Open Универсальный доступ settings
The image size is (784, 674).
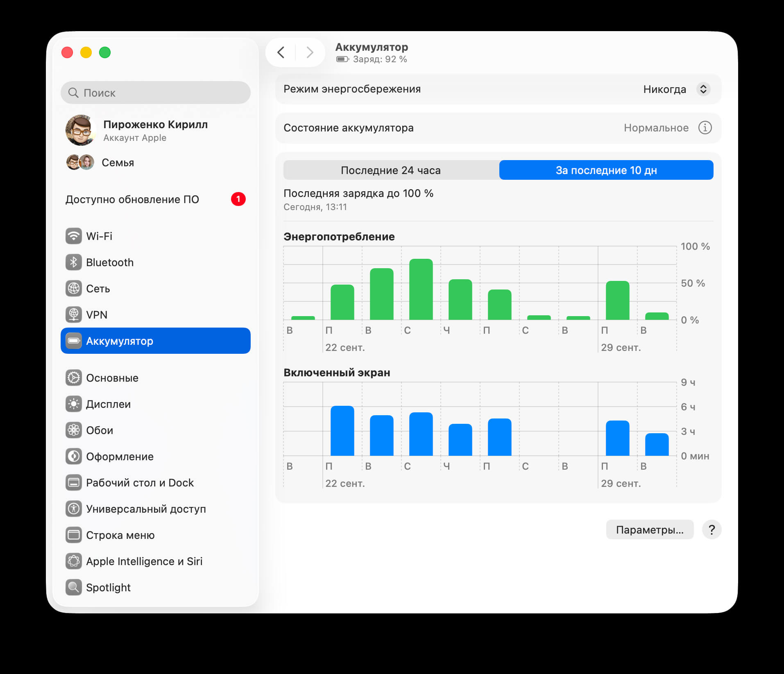(x=156, y=509)
